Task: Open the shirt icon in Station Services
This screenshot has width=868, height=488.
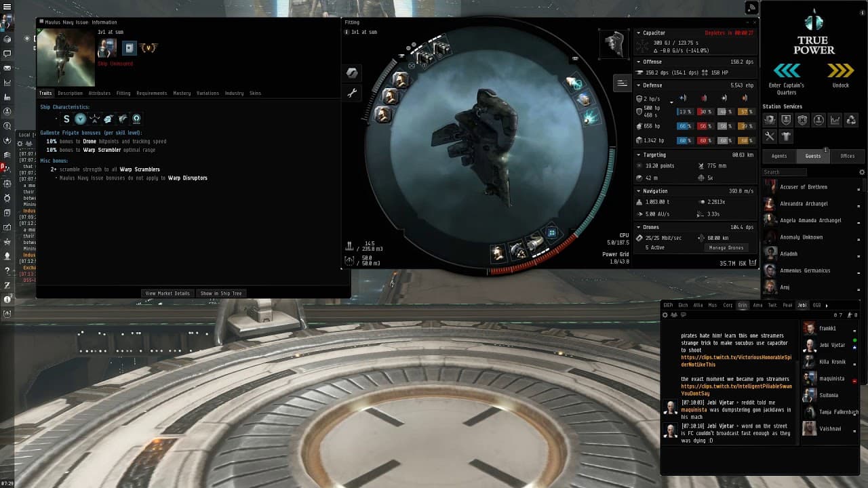Action: tap(786, 136)
